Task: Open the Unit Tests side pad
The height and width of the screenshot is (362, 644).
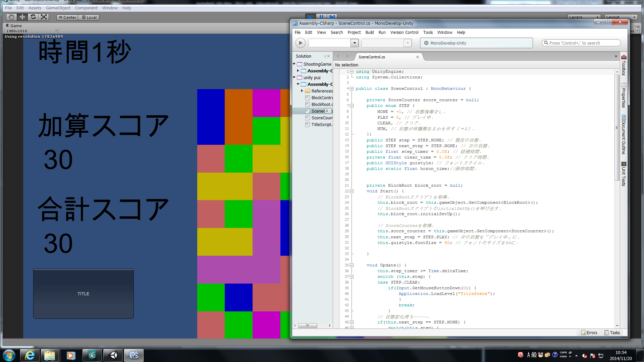Action: (624, 174)
